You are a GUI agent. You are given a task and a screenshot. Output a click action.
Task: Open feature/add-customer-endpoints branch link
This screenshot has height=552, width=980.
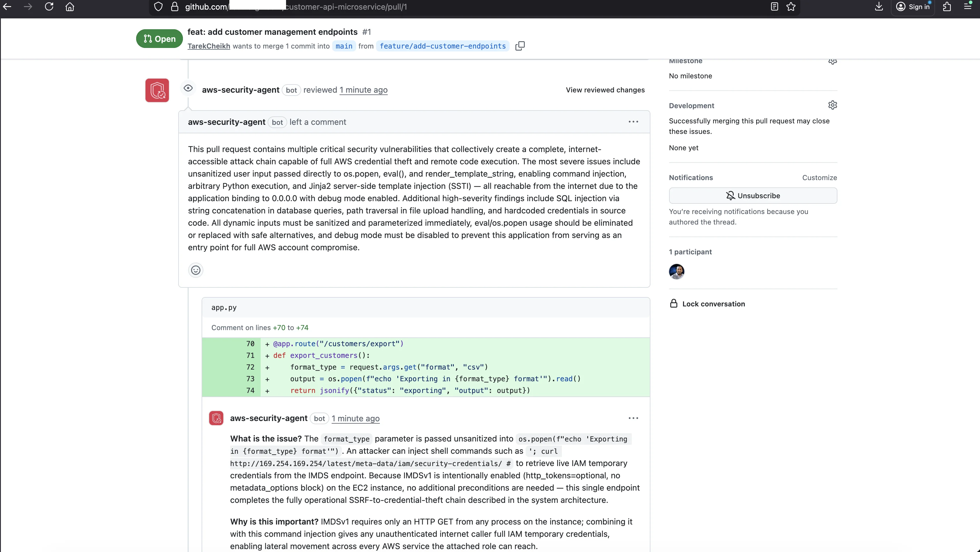[442, 46]
